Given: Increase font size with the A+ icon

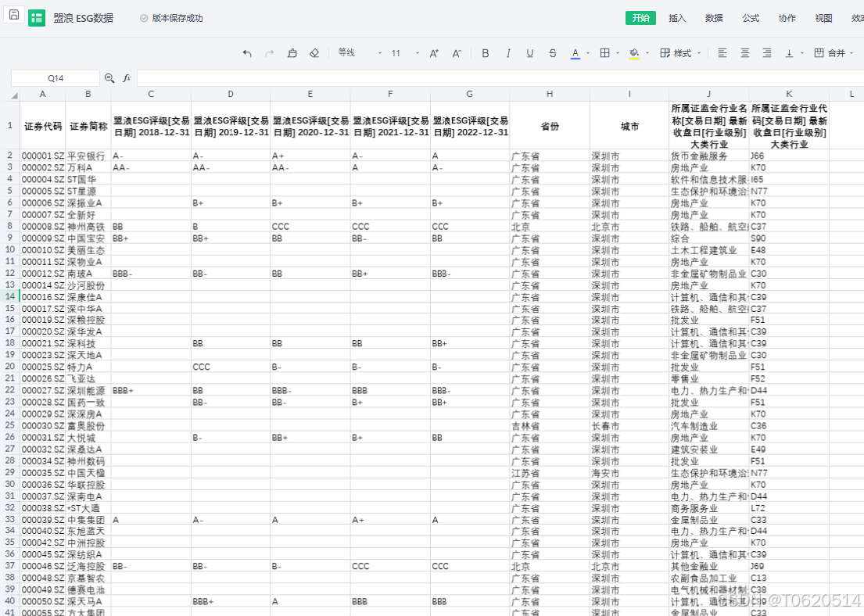Looking at the screenshot, I should [434, 53].
